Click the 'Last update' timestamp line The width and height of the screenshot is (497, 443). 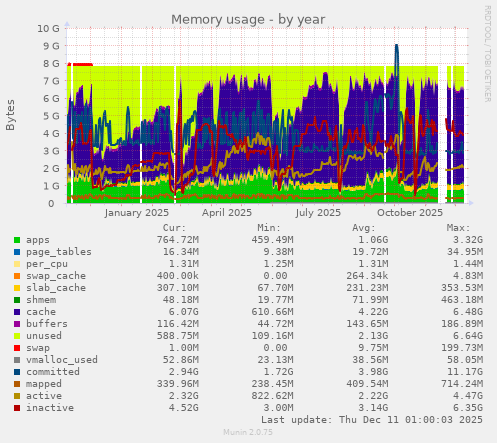coord(372,420)
